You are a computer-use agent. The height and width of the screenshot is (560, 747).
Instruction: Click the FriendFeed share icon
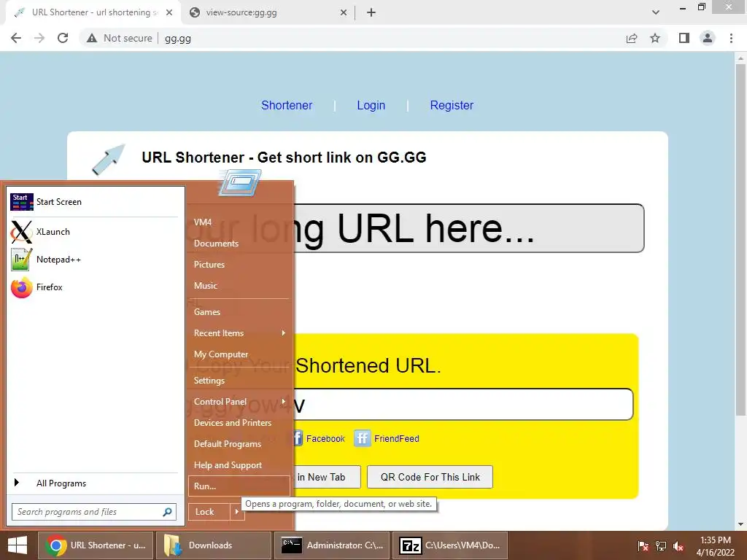pyautogui.click(x=362, y=438)
